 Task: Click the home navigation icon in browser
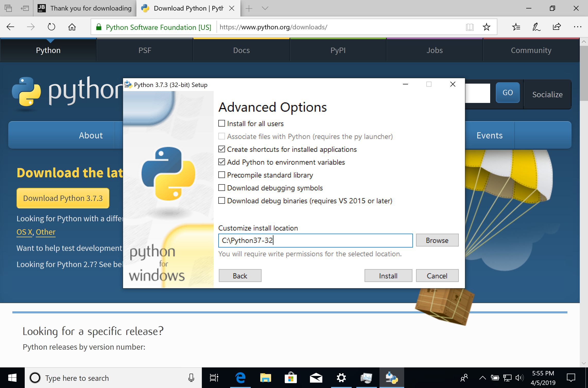tap(72, 27)
